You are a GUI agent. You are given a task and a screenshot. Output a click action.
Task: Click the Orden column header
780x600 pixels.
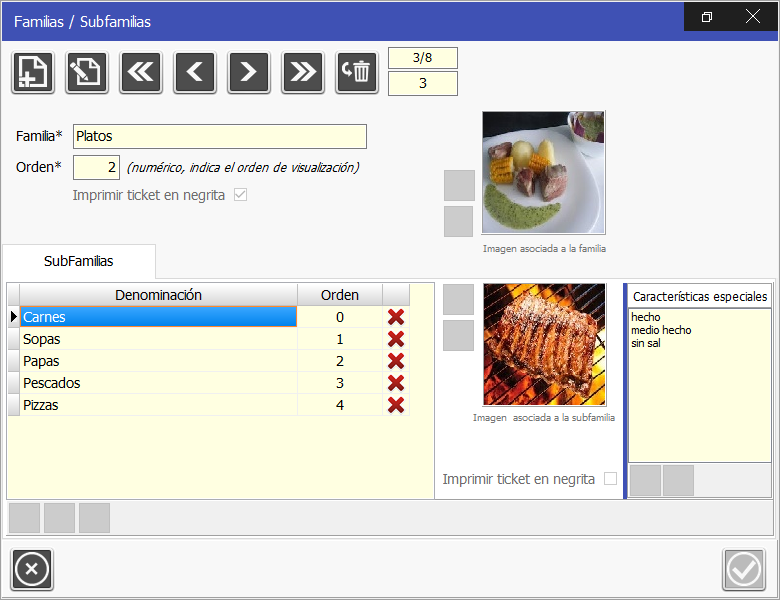pos(340,295)
